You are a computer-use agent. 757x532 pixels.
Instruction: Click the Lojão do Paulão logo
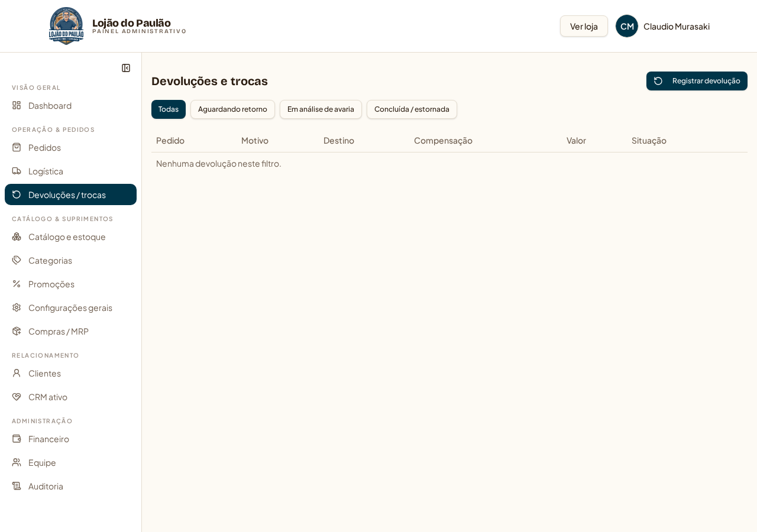point(66,26)
